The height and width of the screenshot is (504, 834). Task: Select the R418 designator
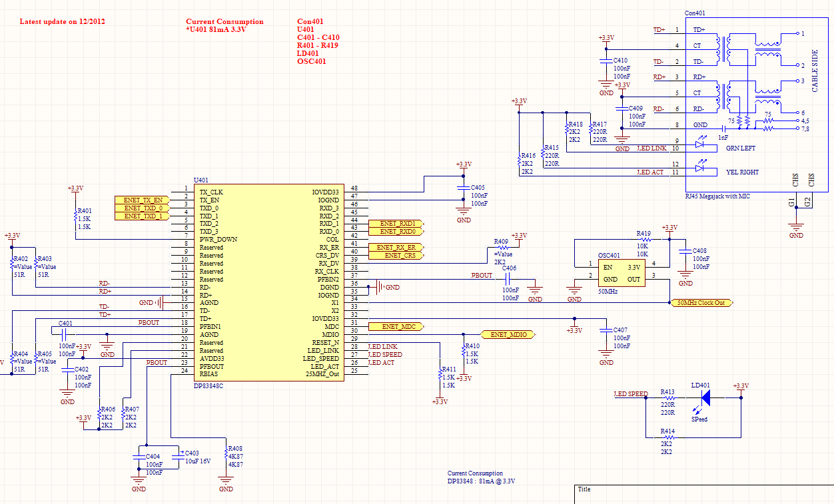576,125
